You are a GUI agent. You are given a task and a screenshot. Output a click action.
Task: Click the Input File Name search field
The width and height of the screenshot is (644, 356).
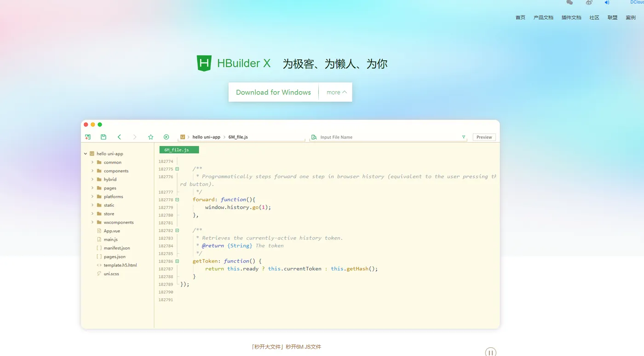pyautogui.click(x=389, y=137)
